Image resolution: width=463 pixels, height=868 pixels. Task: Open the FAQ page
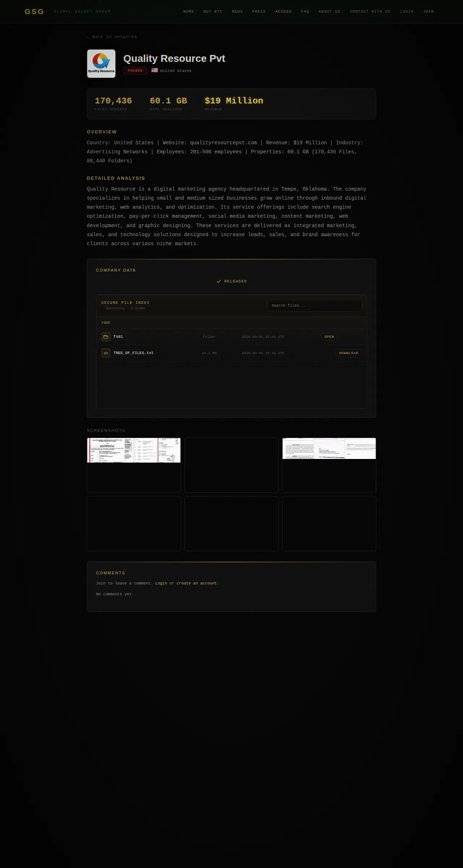pos(305,12)
